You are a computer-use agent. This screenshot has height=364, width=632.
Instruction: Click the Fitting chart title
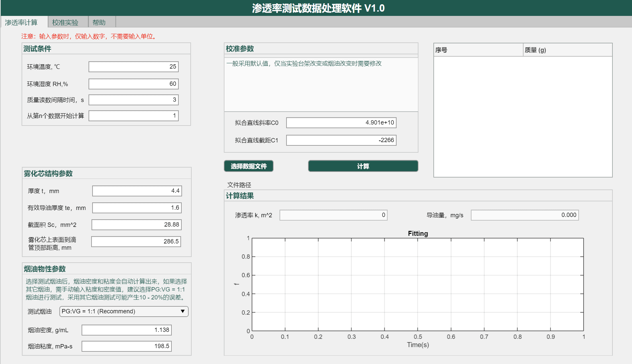coord(418,234)
